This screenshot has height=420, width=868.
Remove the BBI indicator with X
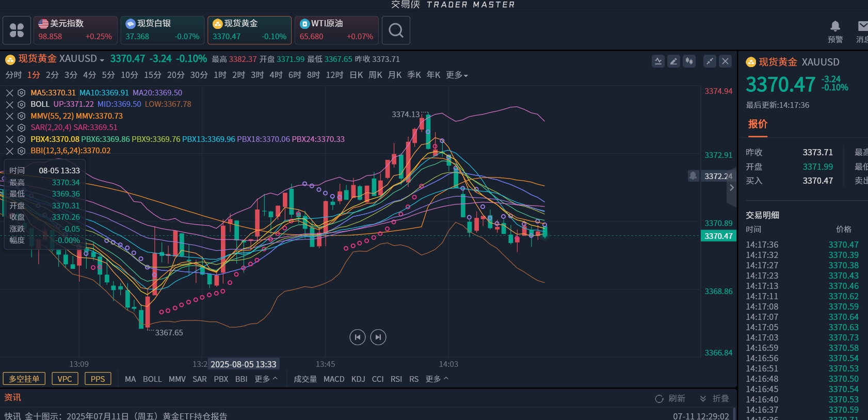(9, 151)
